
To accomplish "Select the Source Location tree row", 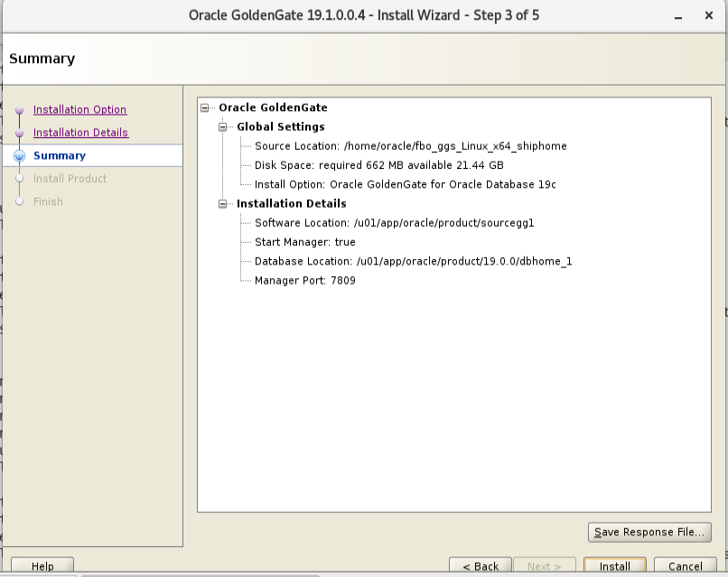I will click(410, 146).
